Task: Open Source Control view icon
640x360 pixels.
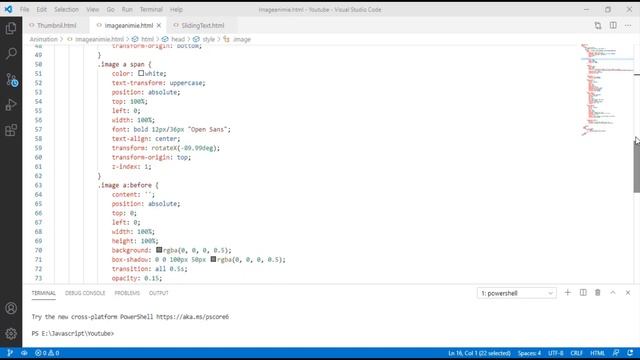Action: click(11, 80)
